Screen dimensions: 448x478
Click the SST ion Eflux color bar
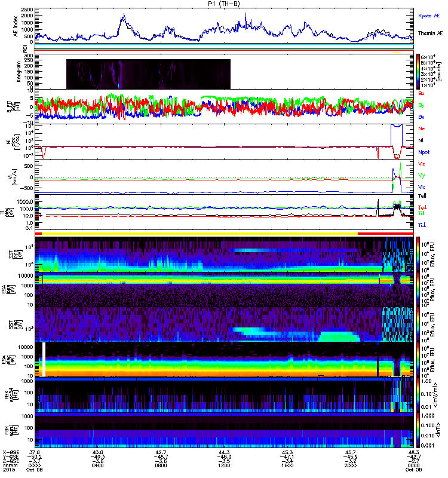tap(418, 254)
